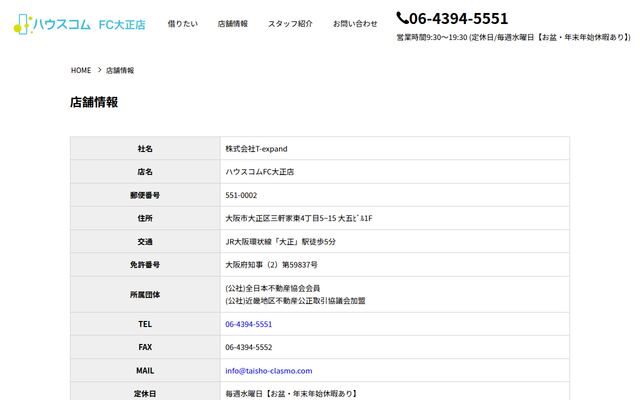Click the 交通 row label

145,242
